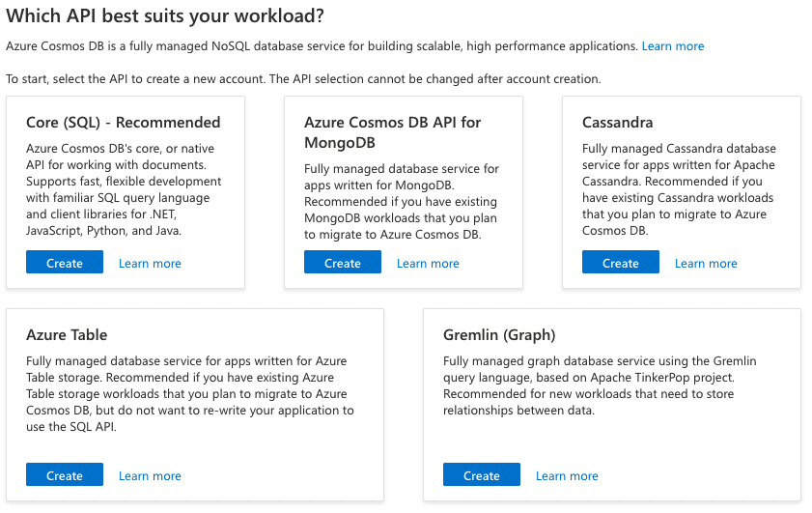Select the Cassandra card title

(x=618, y=123)
